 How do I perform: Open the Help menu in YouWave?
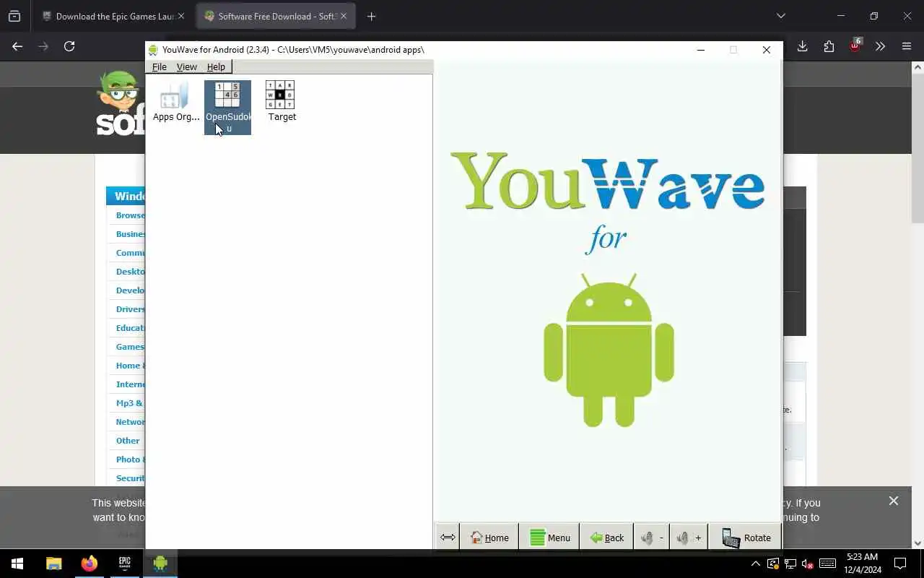pyautogui.click(x=216, y=66)
